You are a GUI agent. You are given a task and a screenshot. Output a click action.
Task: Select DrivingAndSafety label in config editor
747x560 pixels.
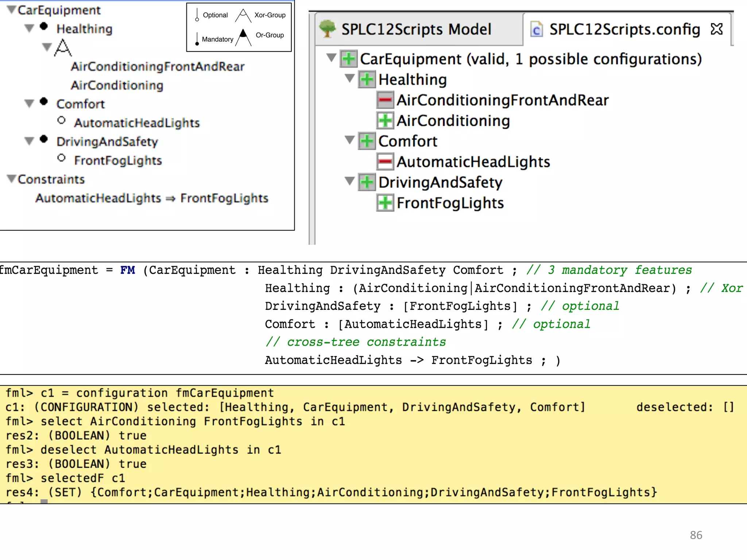[x=441, y=182]
